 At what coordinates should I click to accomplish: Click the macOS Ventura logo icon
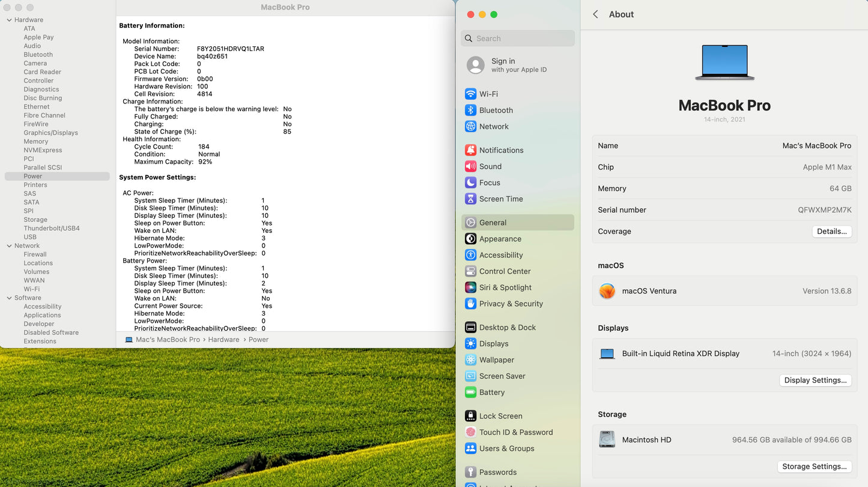[x=607, y=291]
